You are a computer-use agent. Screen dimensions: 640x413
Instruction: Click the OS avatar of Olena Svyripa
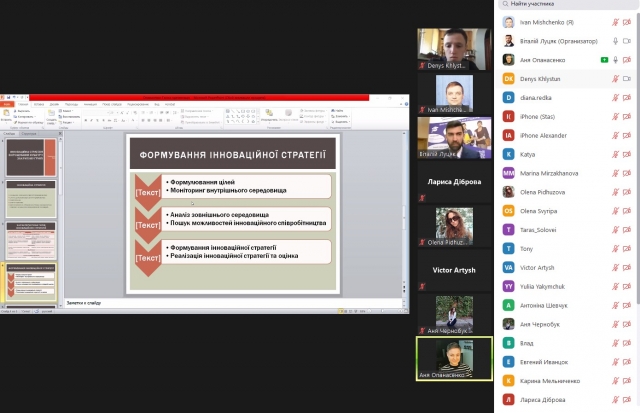[508, 211]
